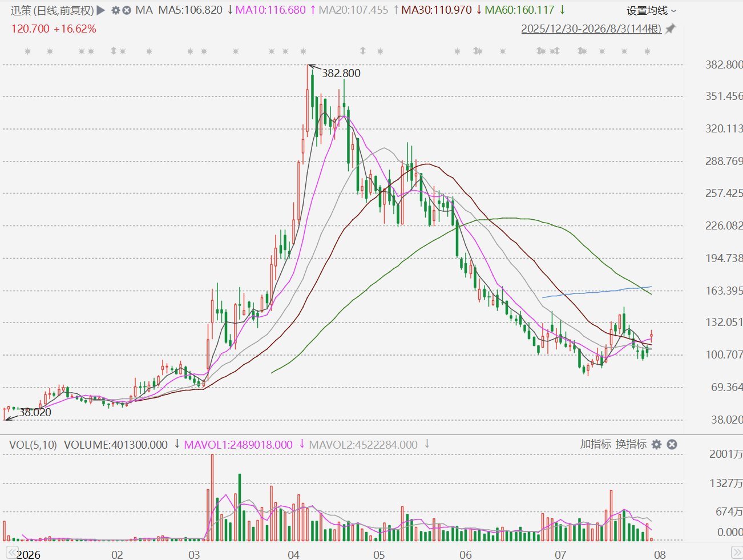Select the MA60:160.117 value
Screen dimensions: 743x560
pyautogui.click(x=520, y=10)
